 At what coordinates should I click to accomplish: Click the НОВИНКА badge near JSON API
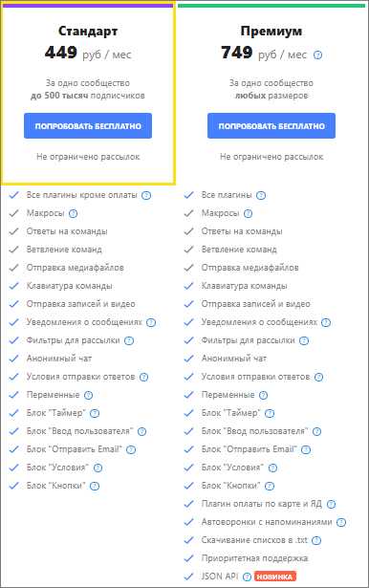[x=275, y=577]
